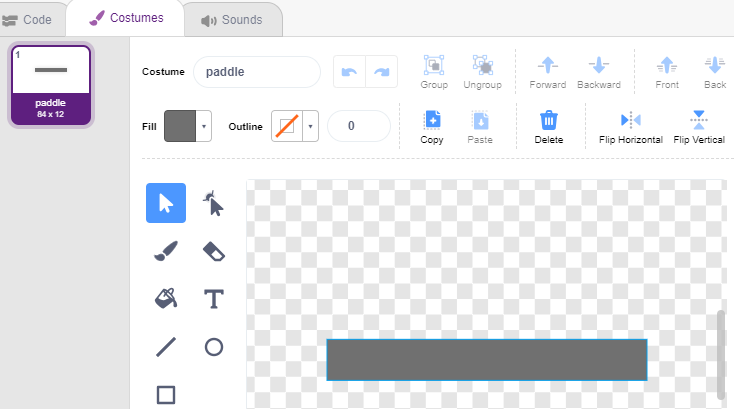Move shape Forward one layer
Screen dimensions: 734x409
point(548,72)
